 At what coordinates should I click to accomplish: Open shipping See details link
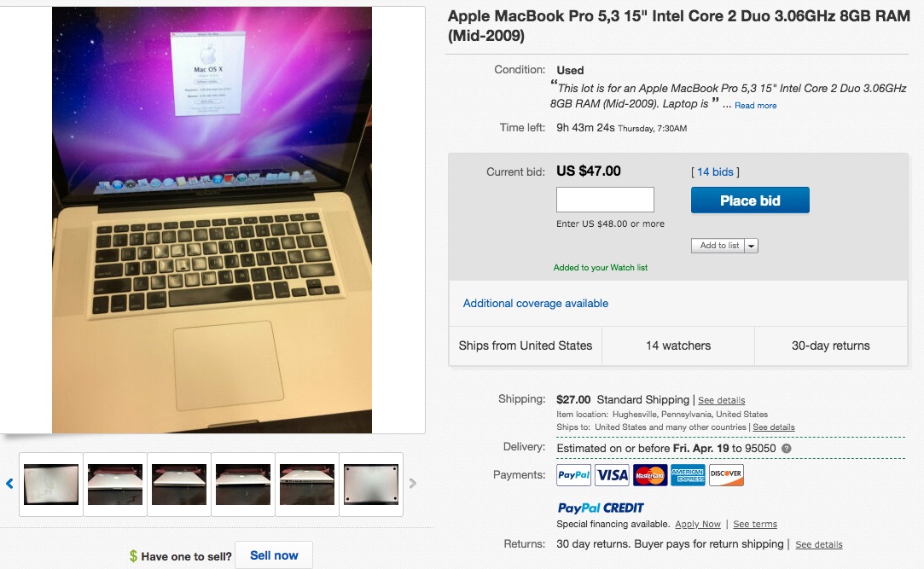721,401
